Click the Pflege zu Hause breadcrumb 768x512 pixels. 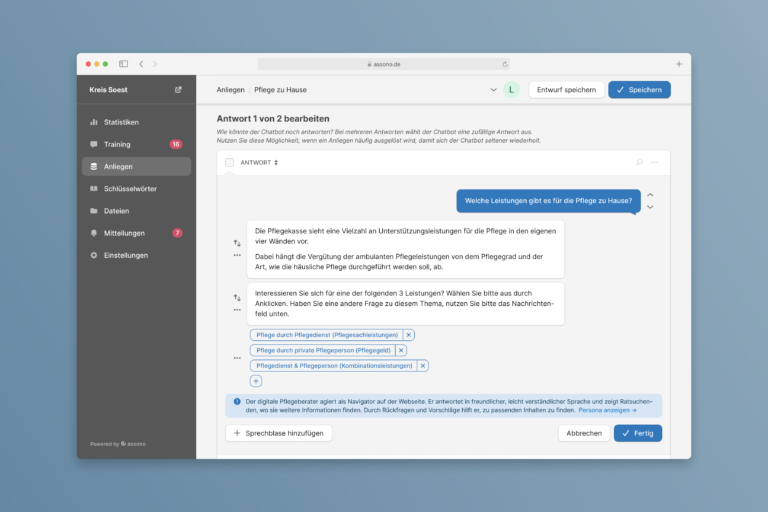280,90
